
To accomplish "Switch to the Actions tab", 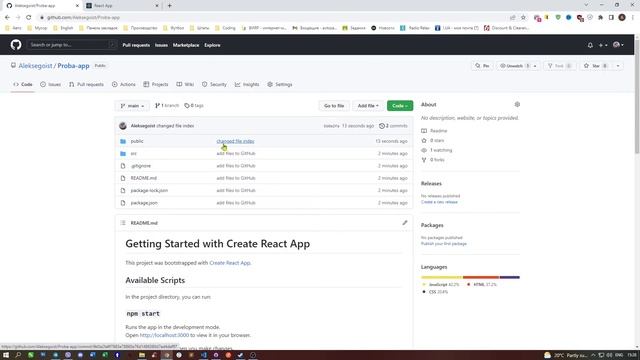I will coord(124,84).
